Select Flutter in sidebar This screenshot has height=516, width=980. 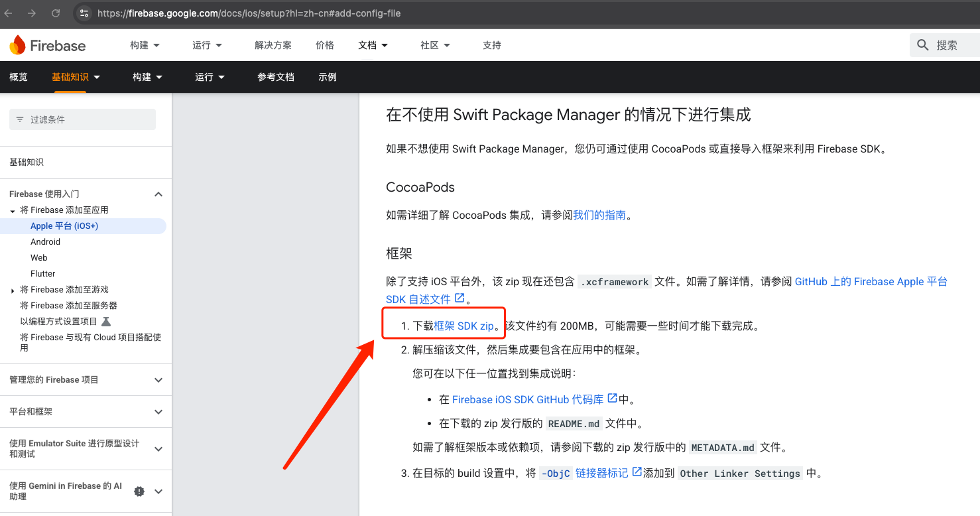point(43,274)
